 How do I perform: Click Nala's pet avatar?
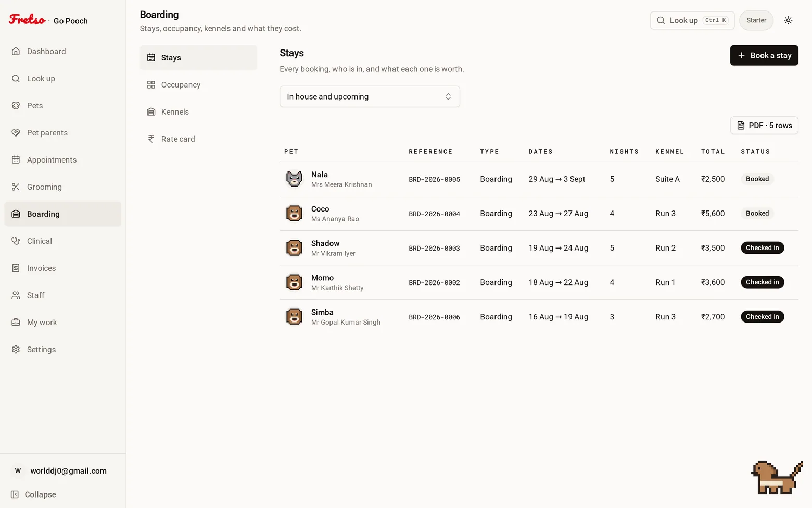(294, 179)
